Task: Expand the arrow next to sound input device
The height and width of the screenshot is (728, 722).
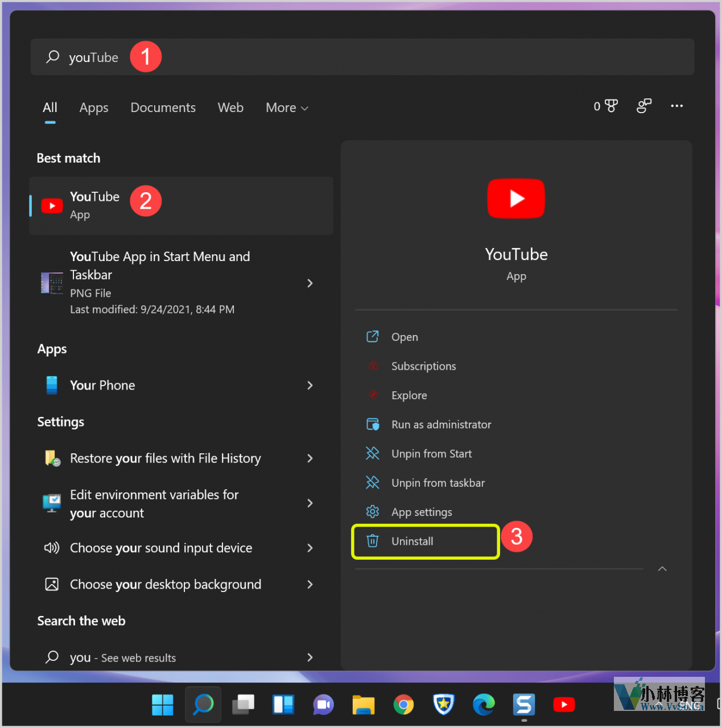Action: click(310, 548)
